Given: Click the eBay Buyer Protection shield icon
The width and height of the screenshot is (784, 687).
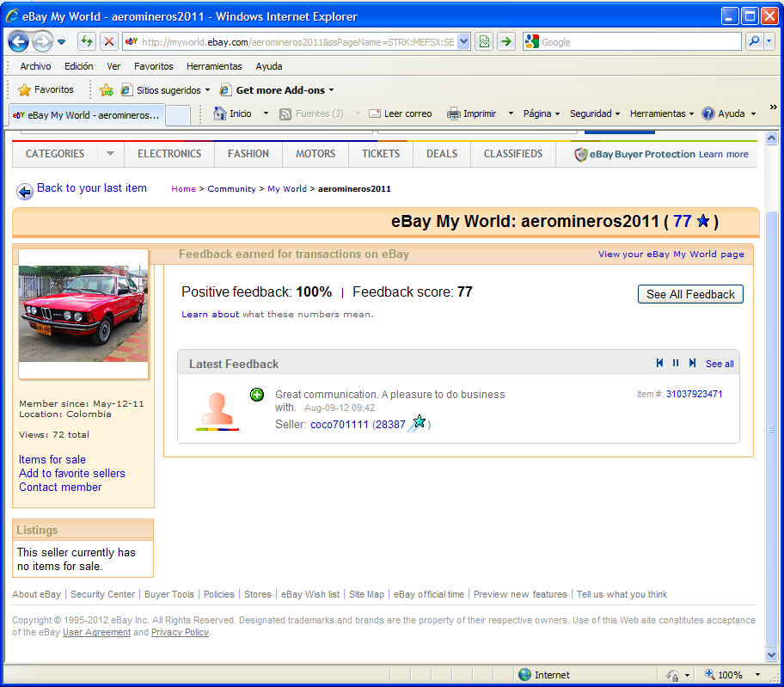Looking at the screenshot, I should 580,155.
